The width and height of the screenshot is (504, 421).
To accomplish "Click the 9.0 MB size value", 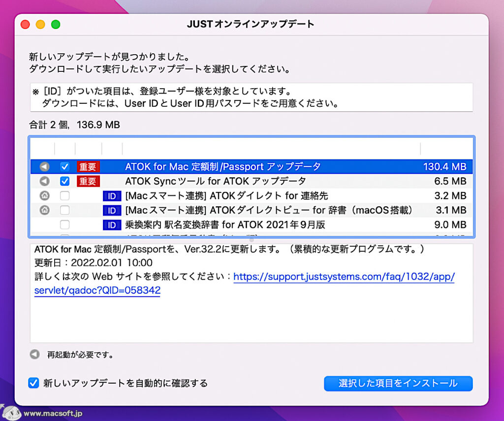I will tap(450, 225).
